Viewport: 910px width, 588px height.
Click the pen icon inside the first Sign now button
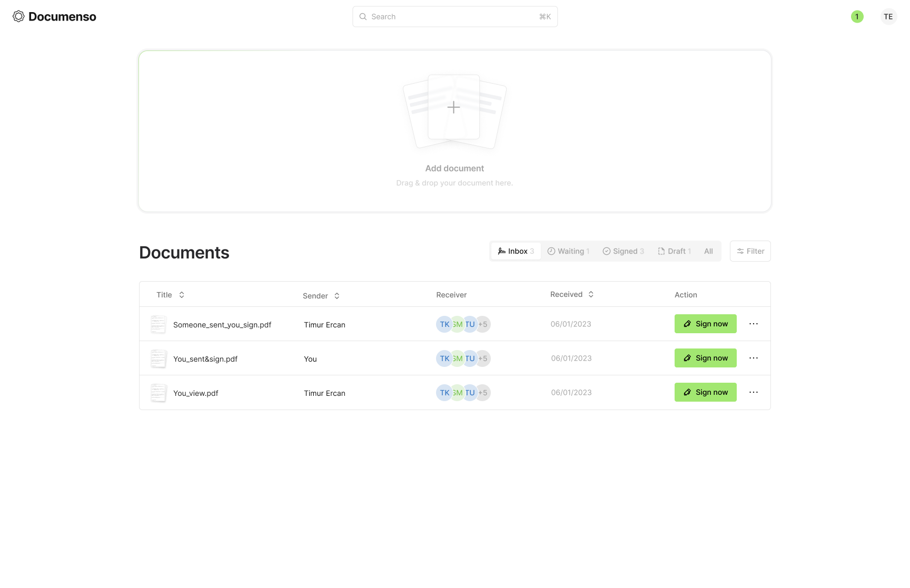[687, 324]
